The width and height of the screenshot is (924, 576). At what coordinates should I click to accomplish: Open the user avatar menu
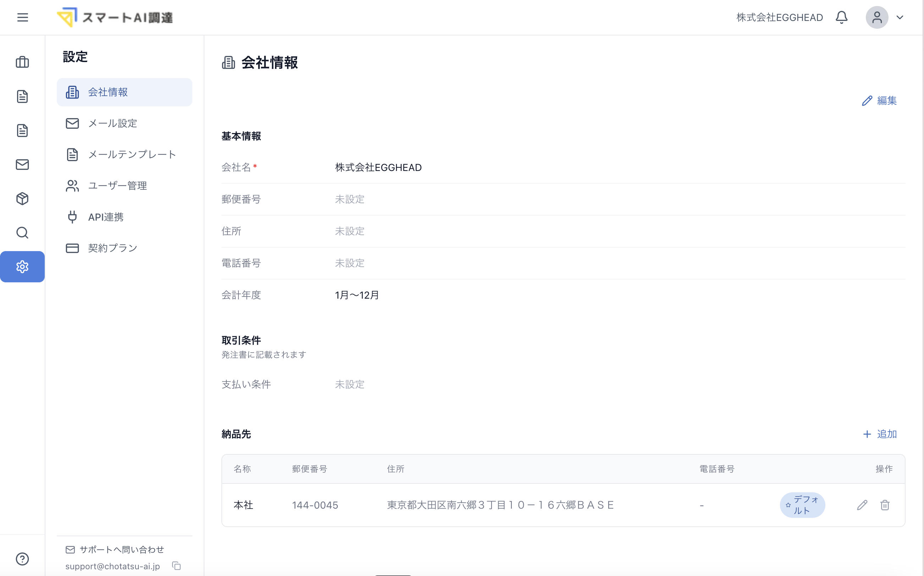coord(877,17)
